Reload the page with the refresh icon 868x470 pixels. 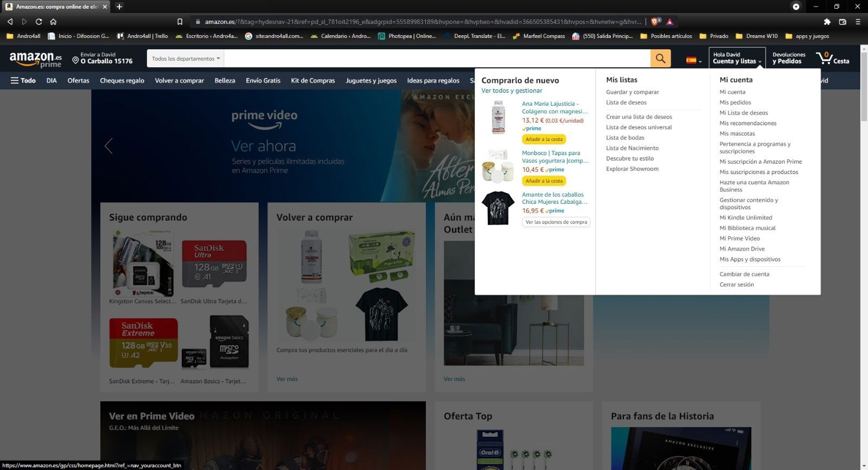pyautogui.click(x=39, y=22)
